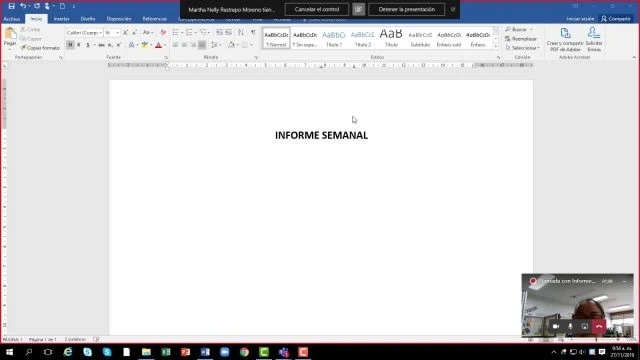The width and height of the screenshot is (640, 360).
Task: Toggle the camera in call window
Action: pyautogui.click(x=556, y=327)
